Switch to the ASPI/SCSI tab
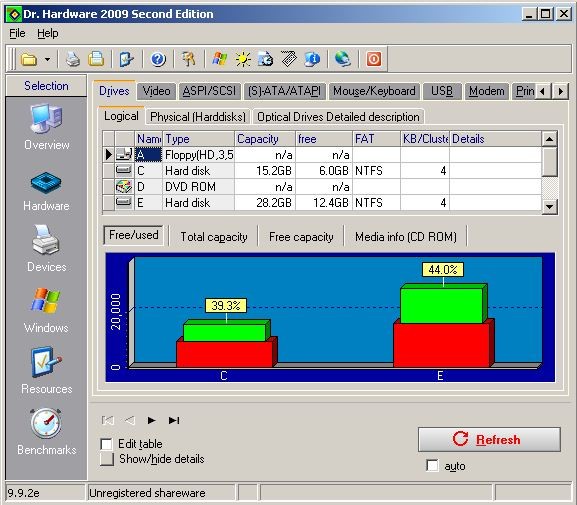 (x=209, y=91)
